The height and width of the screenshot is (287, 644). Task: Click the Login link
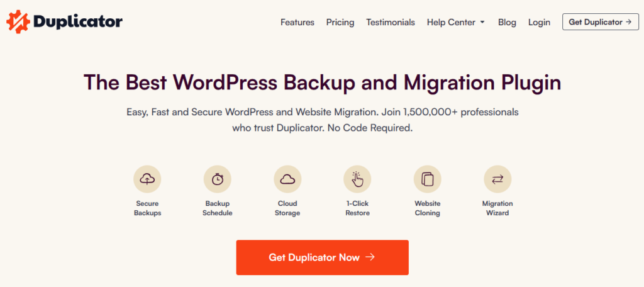click(x=539, y=22)
